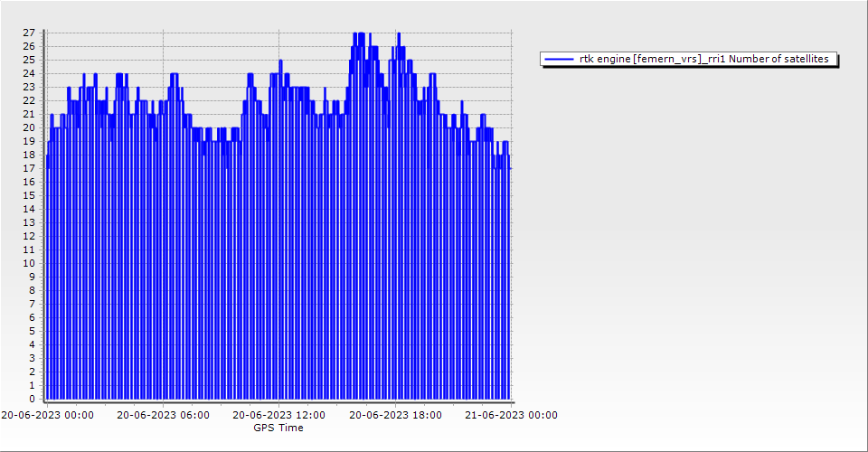The image size is (868, 452).
Task: Click the 20-06-2023 06:00 time axis label
Action: coord(164,416)
